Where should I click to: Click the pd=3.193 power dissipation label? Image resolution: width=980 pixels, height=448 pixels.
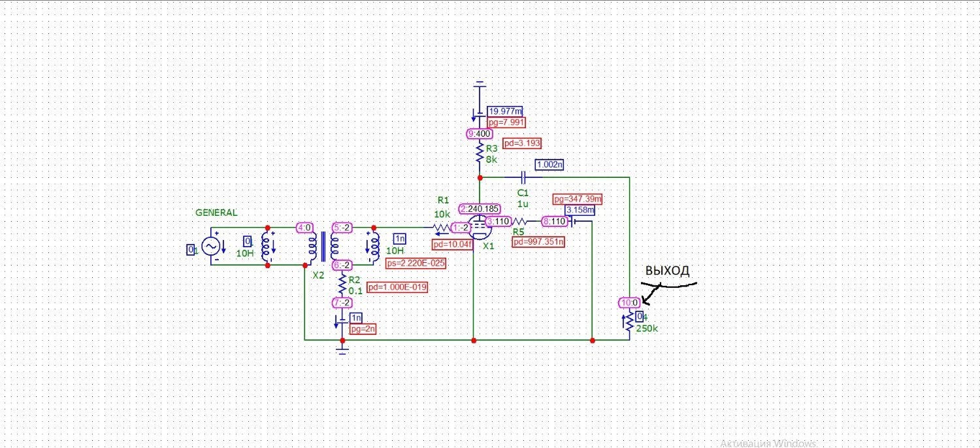click(x=522, y=143)
